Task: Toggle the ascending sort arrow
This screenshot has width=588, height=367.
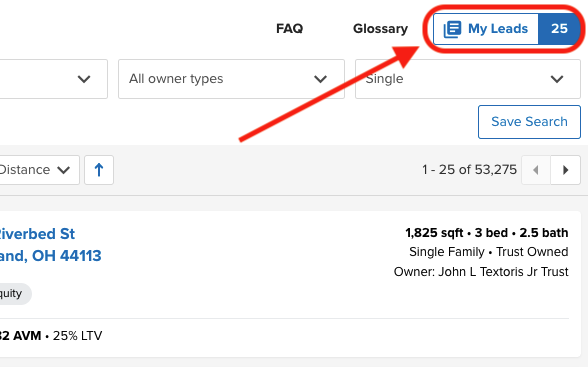Action: point(99,170)
